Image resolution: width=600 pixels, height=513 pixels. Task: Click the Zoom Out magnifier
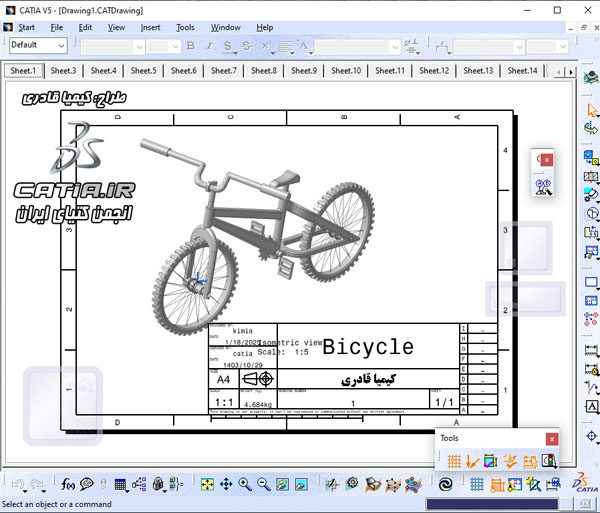(x=264, y=485)
